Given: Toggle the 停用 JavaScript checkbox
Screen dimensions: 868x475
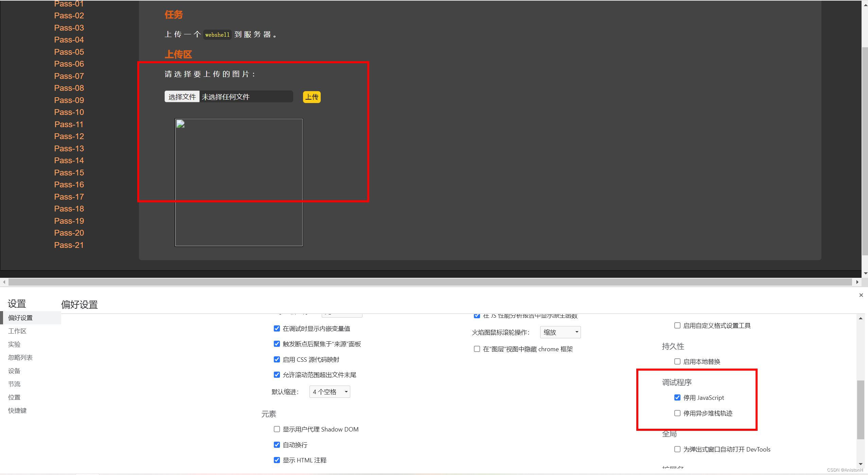Looking at the screenshot, I should tap(677, 397).
